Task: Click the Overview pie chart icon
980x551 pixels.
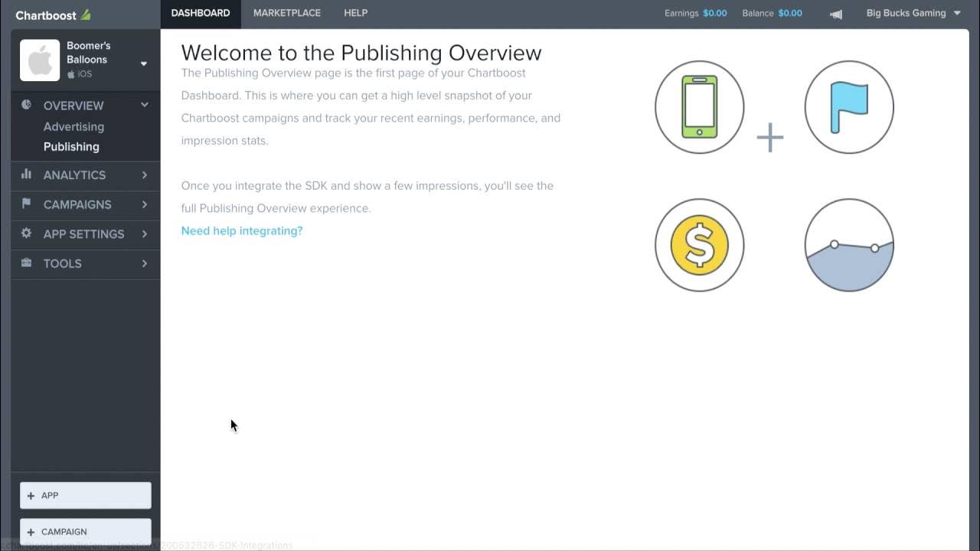Action: pos(27,105)
